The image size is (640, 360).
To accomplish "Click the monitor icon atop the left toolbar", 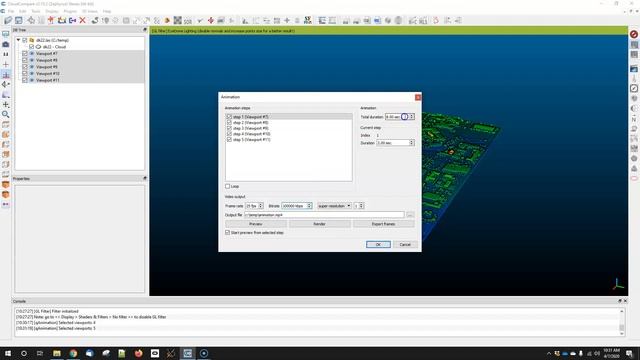I will [x=6, y=34].
